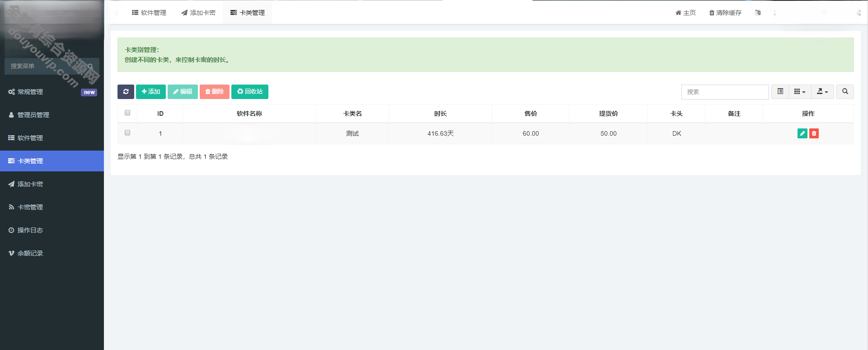Click the 测试 card name cell
Screen dimensions: 868x350
click(352, 133)
